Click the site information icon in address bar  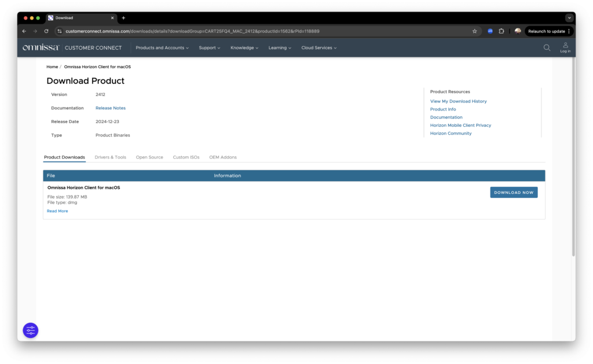[59, 31]
